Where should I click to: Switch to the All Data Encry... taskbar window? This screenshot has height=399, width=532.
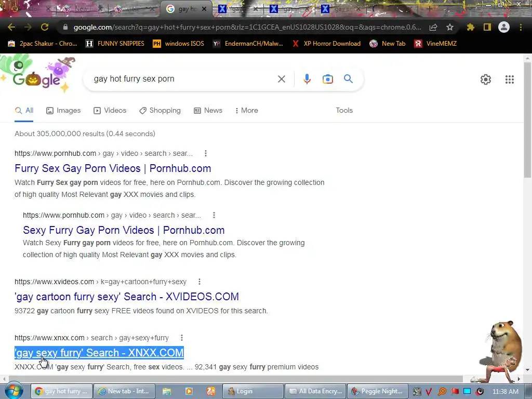coord(315,391)
